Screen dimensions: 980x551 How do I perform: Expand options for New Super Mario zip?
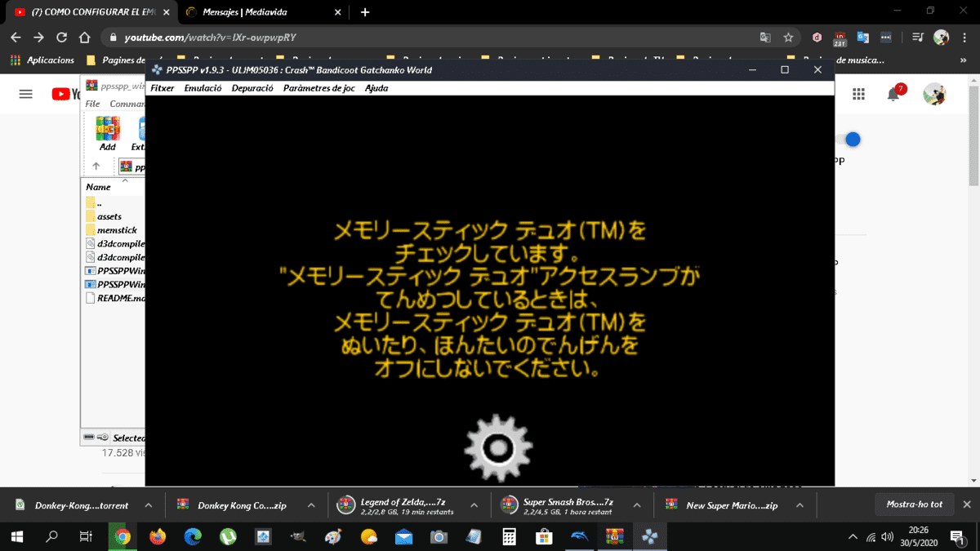point(800,505)
